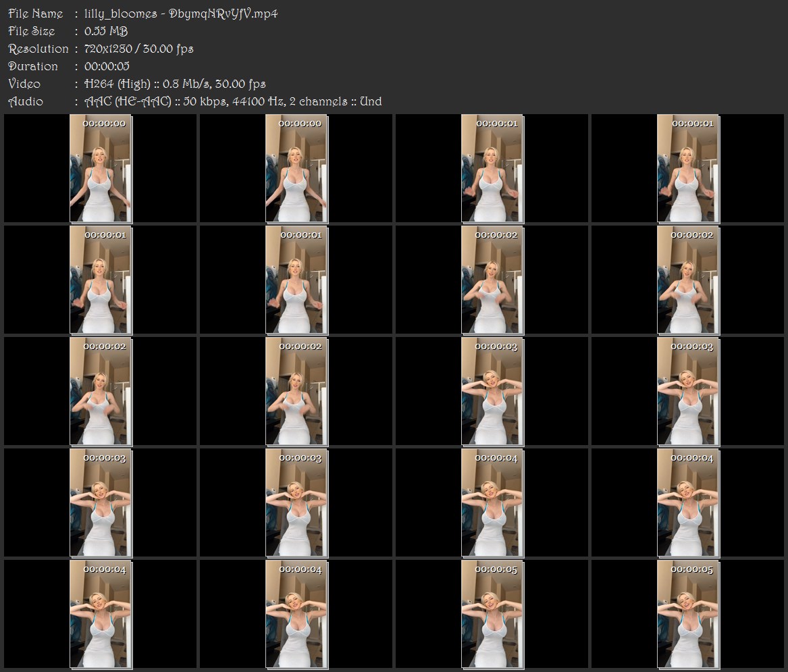The width and height of the screenshot is (788, 672).
Task: Click the "720x1280 / 30.00 fps" resolution value
Action: 138,49
